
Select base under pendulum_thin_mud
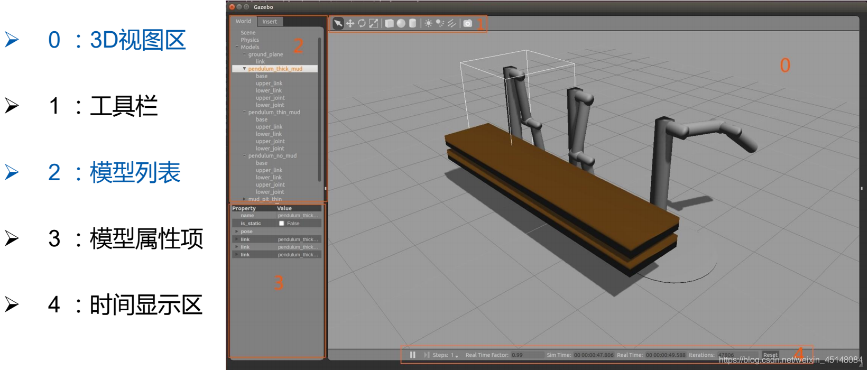click(262, 119)
